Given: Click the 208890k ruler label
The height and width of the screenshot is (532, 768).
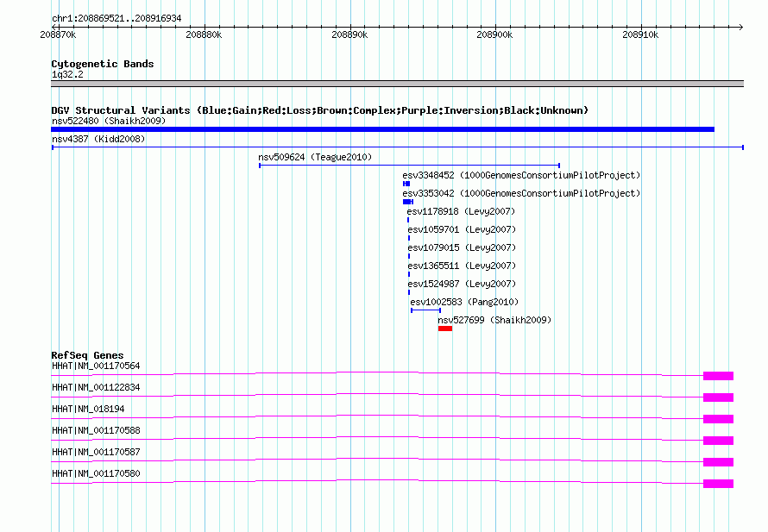Looking at the screenshot, I should (x=349, y=34).
